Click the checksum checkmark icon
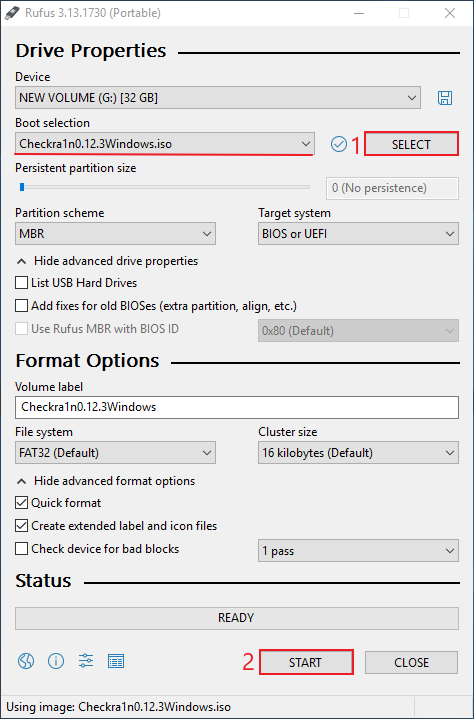Image resolution: width=474 pixels, height=719 pixels. click(x=338, y=144)
